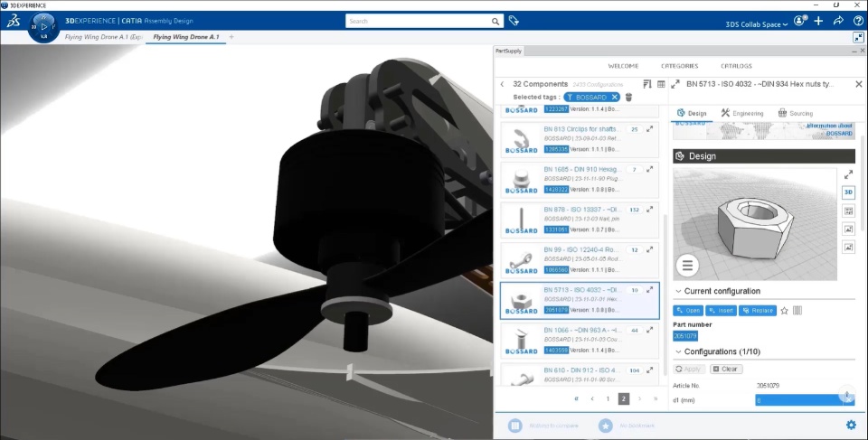Click the Open button
This screenshot has height=440, width=868.
coord(688,311)
